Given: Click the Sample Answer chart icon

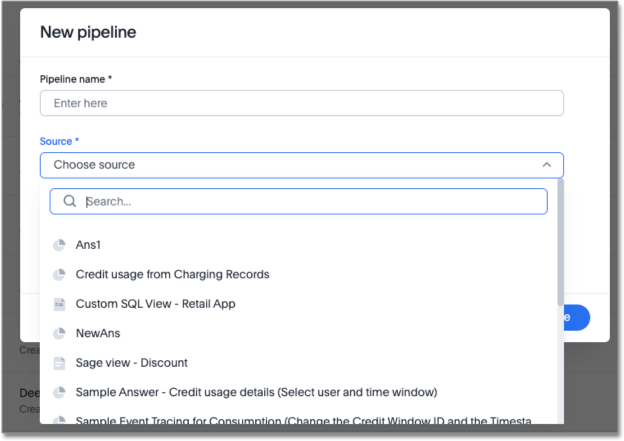Looking at the screenshot, I should 59,392.
